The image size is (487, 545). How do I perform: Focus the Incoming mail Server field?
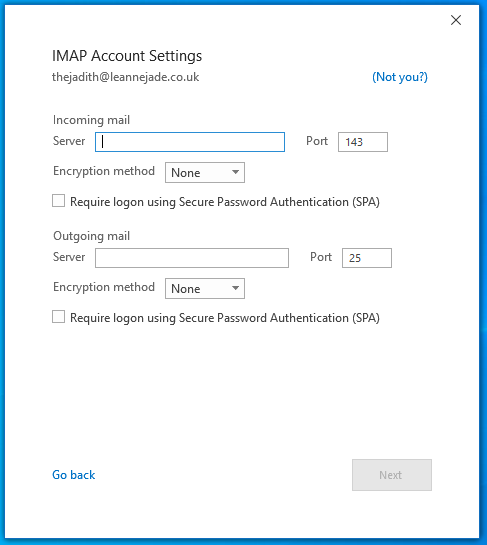tap(190, 142)
